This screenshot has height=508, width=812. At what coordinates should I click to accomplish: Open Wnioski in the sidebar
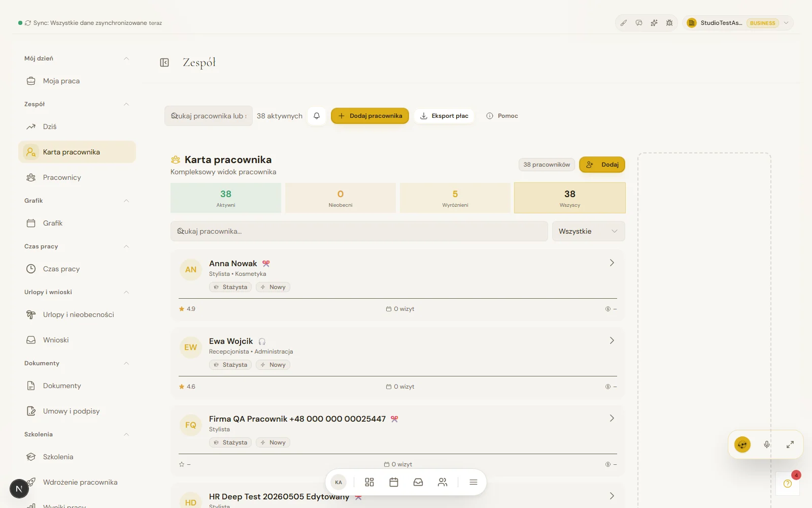[x=77, y=340]
